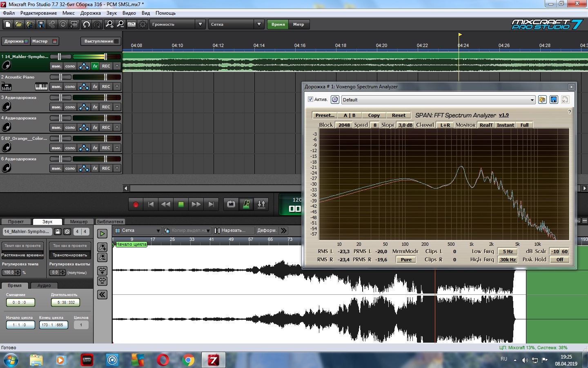
Task: Click the Выступление button
Action: pyautogui.click(x=101, y=41)
